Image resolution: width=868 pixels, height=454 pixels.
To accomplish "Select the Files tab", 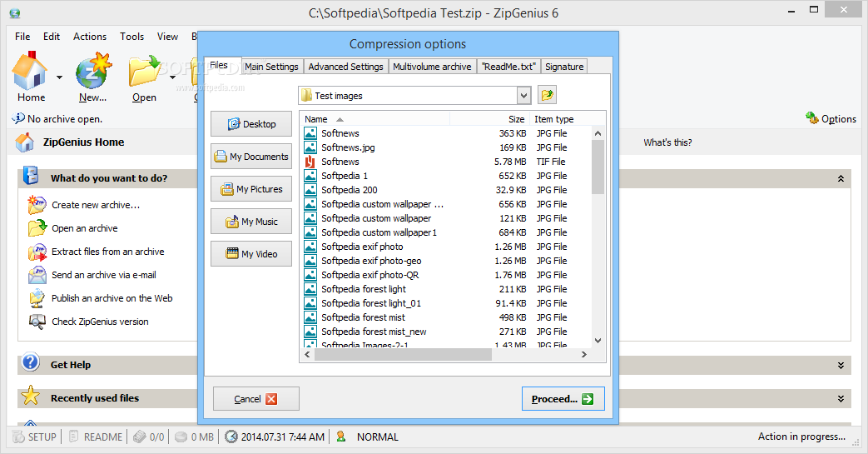I will [x=221, y=66].
